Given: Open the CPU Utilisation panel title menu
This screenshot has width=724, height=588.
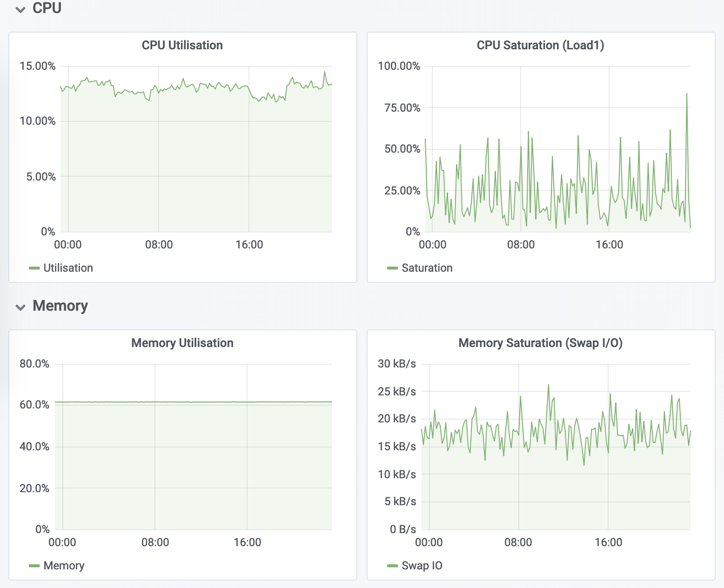Looking at the screenshot, I should 182,45.
